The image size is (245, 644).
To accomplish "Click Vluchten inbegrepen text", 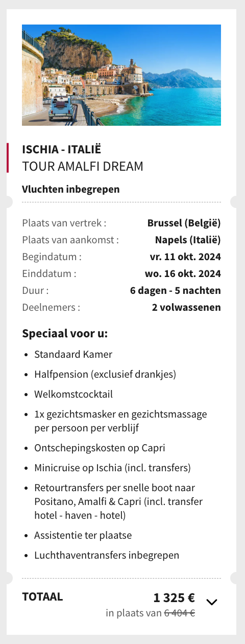I will pyautogui.click(x=71, y=189).
